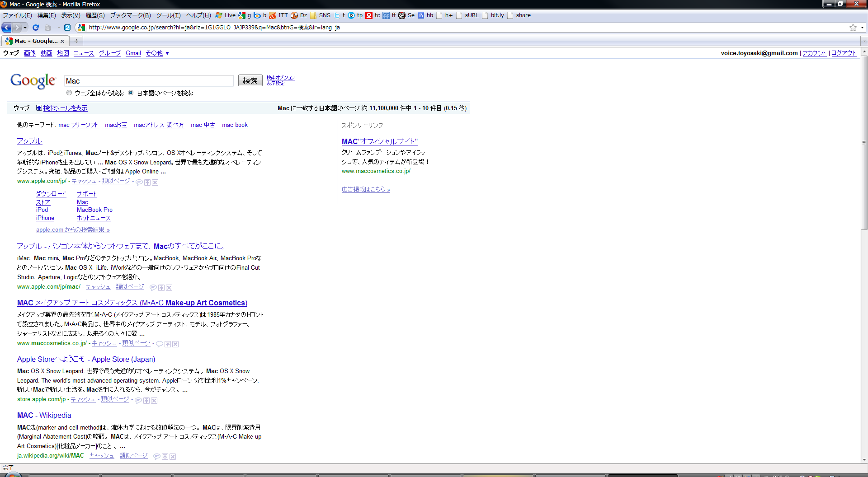Promote the maccosmetics.co.jp result

[168, 344]
